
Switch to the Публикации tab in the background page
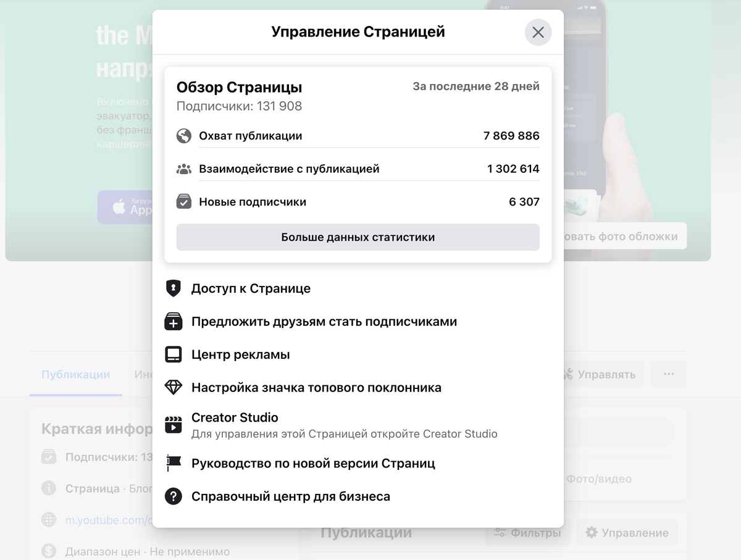(76, 375)
